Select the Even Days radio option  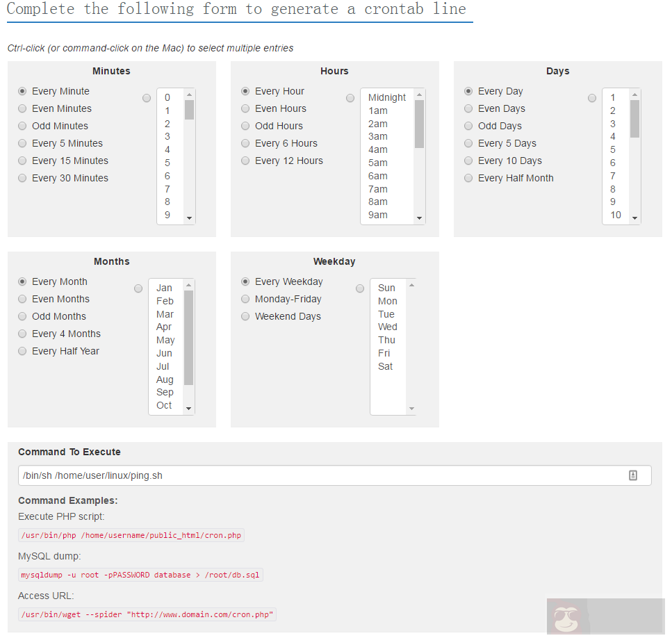click(x=468, y=108)
